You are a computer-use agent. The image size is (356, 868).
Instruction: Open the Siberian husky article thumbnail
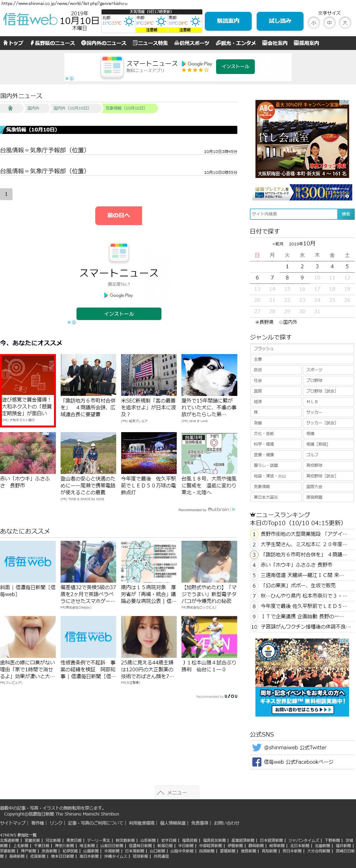tap(209, 375)
